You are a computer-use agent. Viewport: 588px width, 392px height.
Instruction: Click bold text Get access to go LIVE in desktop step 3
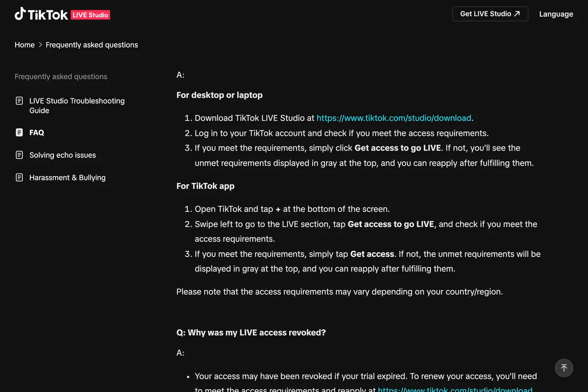(398, 148)
